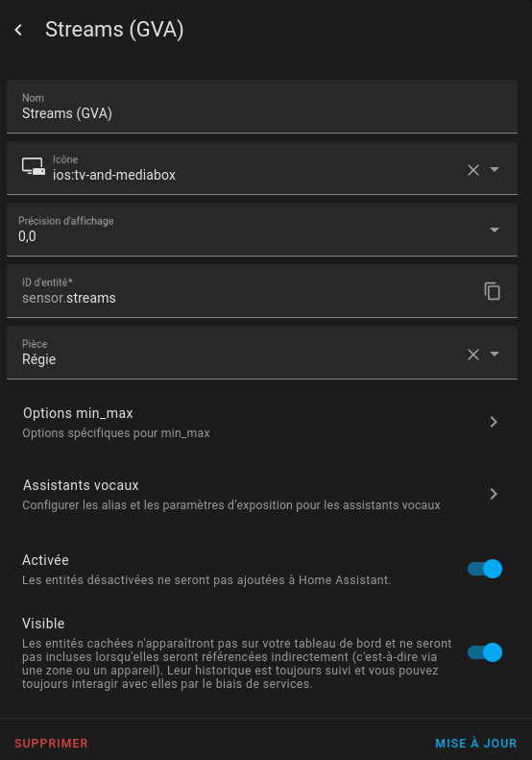The width and height of the screenshot is (532, 760).
Task: Click MISE À JOUR to save
Action: (475, 743)
